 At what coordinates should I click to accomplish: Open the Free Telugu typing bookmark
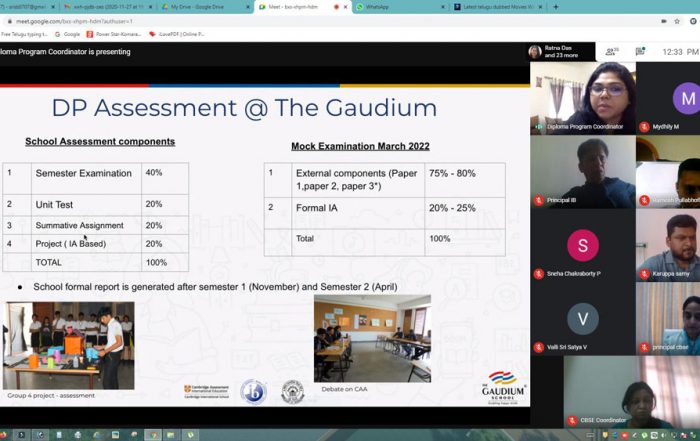coord(24,34)
